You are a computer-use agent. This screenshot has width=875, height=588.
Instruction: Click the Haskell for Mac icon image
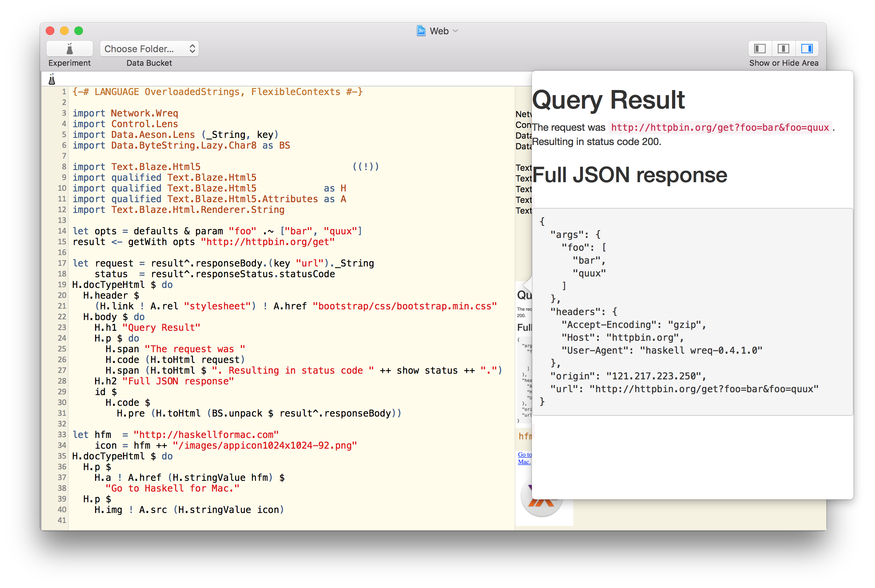[x=542, y=499]
